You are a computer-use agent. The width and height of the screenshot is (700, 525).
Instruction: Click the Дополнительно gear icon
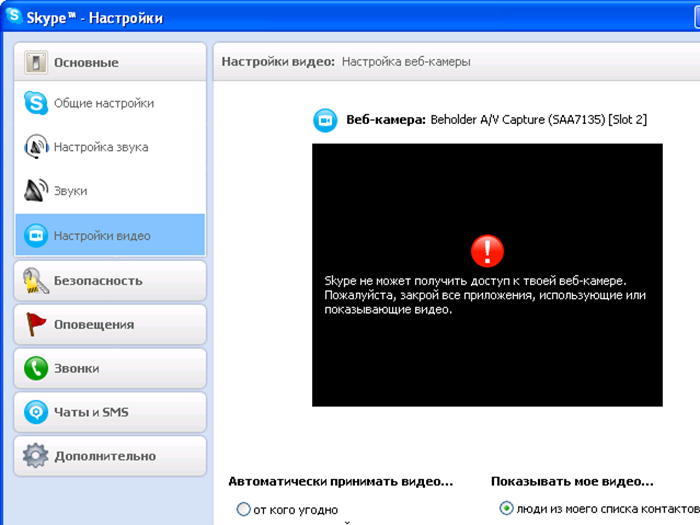click(36, 456)
